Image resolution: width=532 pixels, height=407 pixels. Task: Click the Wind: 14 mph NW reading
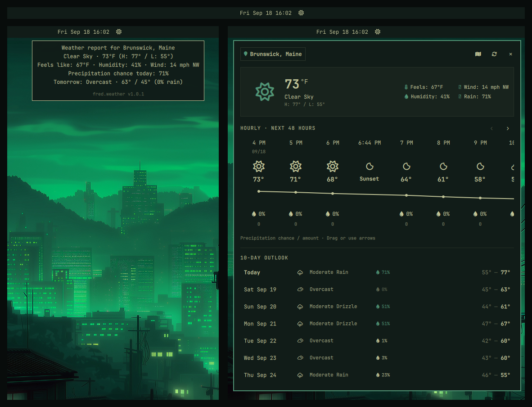483,87
